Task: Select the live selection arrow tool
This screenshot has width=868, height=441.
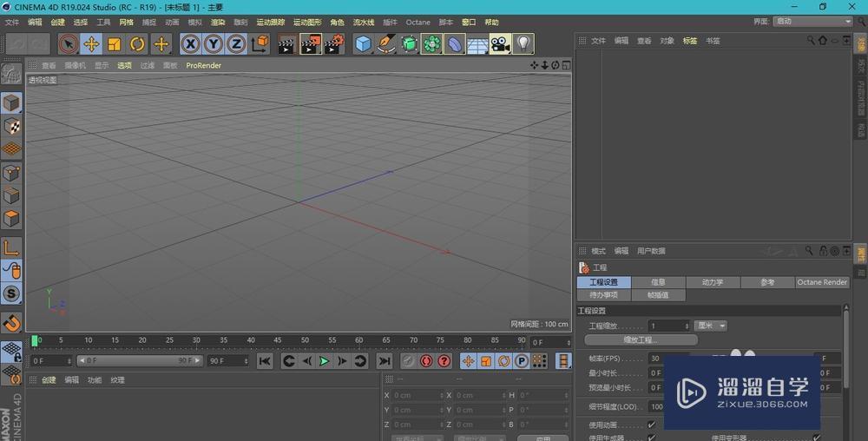Action: 68,43
